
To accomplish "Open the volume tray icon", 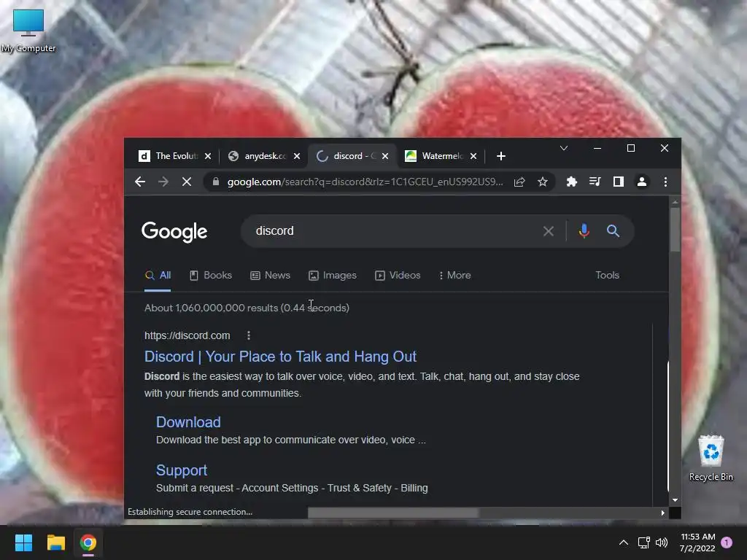I will (x=661, y=542).
